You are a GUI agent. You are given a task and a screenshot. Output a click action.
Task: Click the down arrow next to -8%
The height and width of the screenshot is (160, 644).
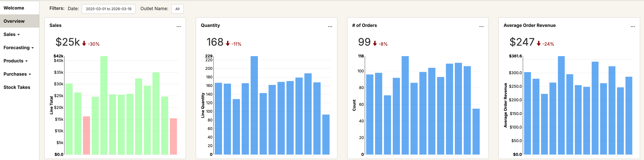pos(375,44)
